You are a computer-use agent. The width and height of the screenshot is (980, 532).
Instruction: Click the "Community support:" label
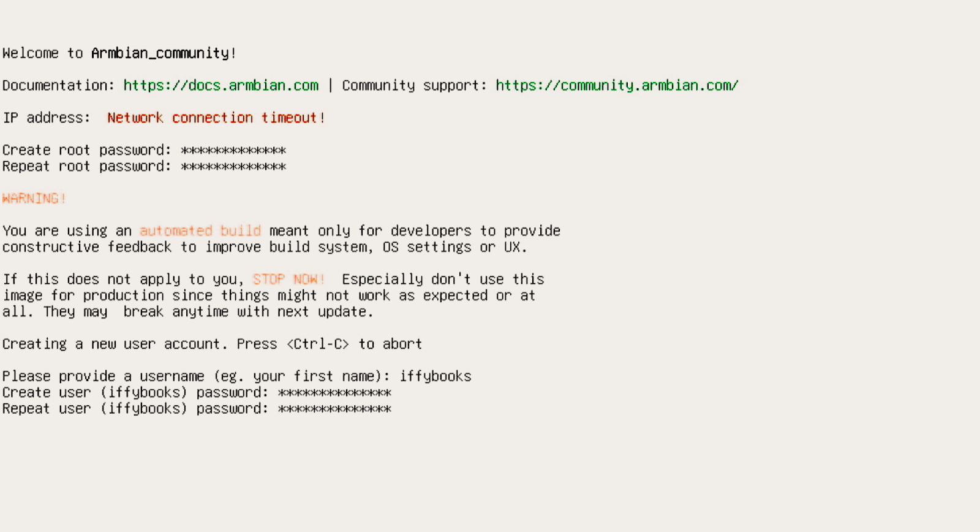[414, 85]
